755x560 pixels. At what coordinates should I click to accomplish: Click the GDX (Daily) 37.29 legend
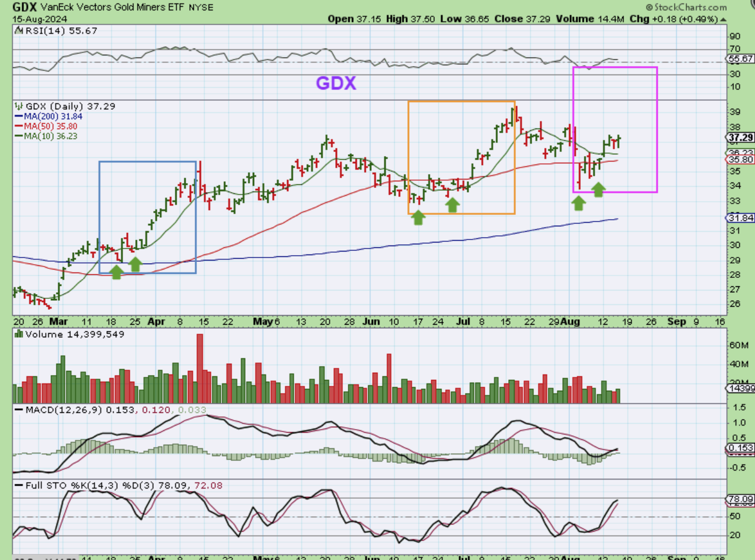pos(71,106)
